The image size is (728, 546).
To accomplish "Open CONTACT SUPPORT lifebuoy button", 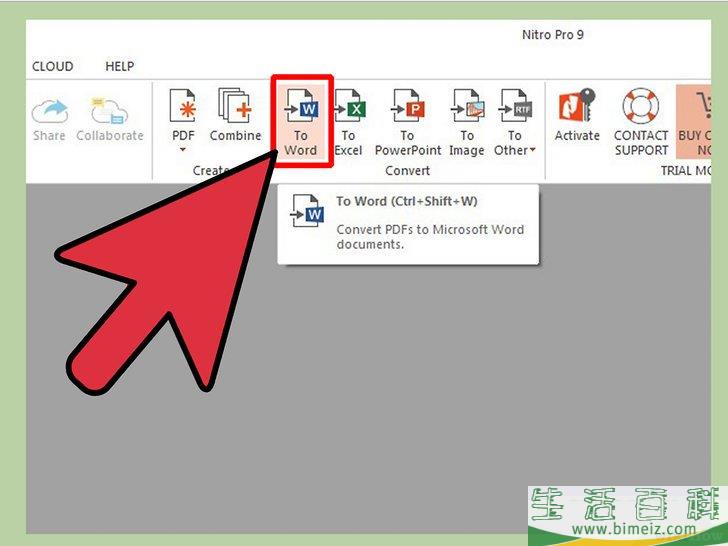I will tap(641, 123).
